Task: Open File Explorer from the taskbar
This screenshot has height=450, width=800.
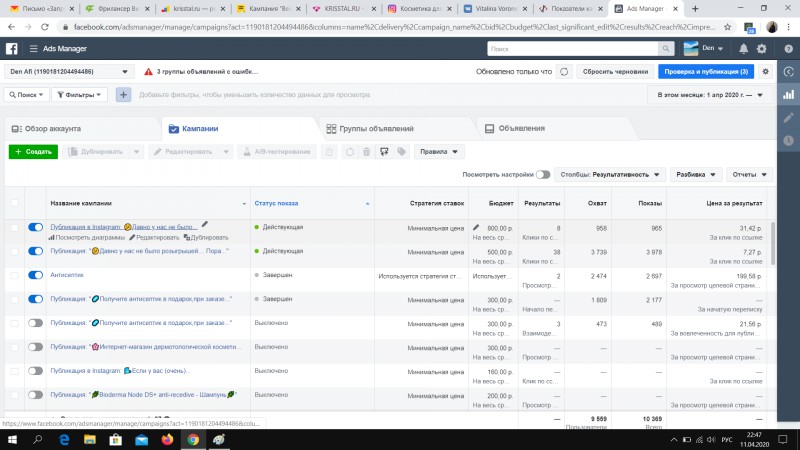Action: (x=90, y=439)
